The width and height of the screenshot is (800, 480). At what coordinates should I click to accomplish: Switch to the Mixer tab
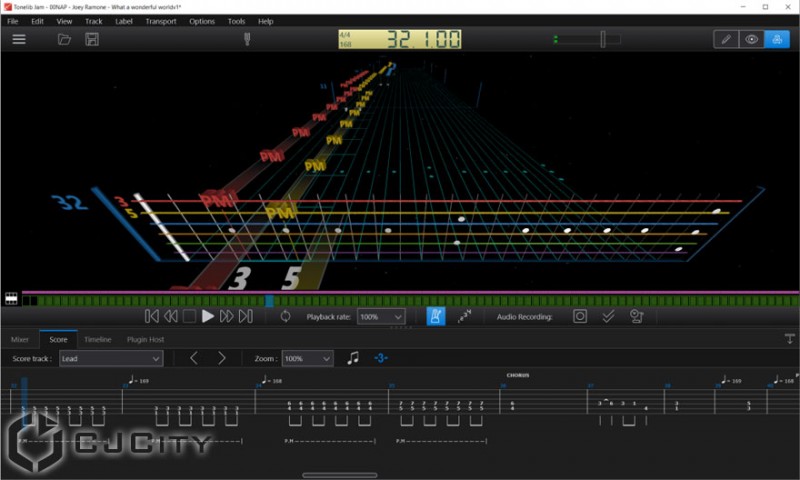[x=20, y=340]
